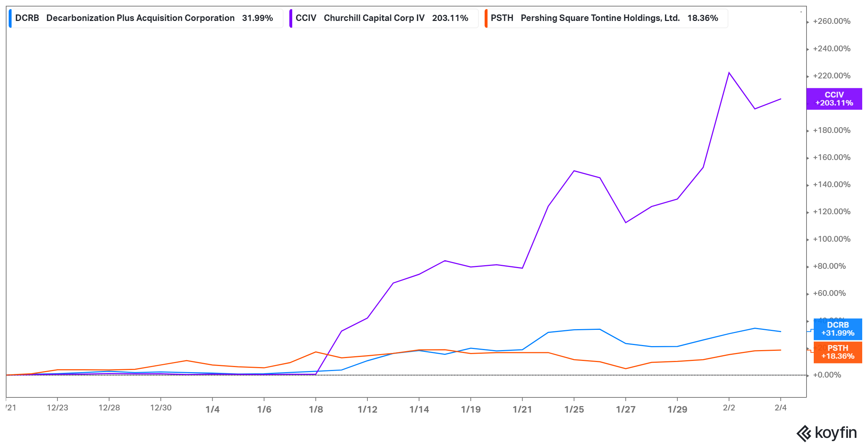This screenshot has height=448, width=868.
Task: Click the 31.99% value in DCRB legend
Action: click(258, 18)
